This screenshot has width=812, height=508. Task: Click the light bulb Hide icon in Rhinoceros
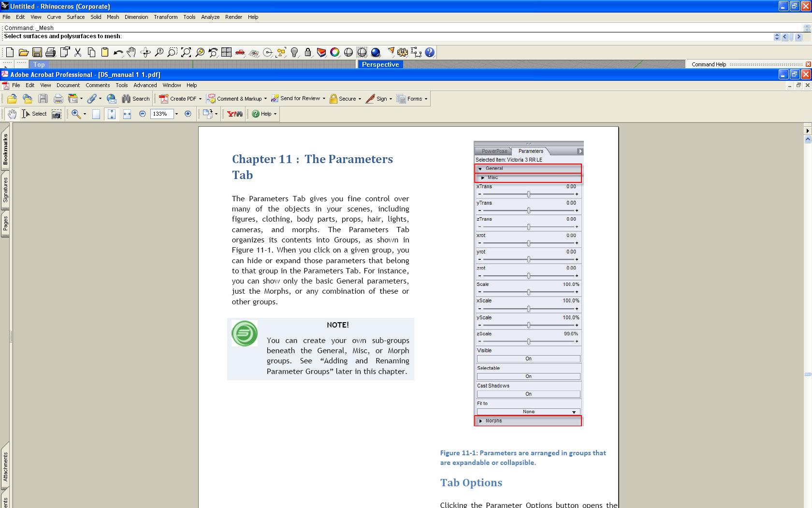click(x=294, y=52)
